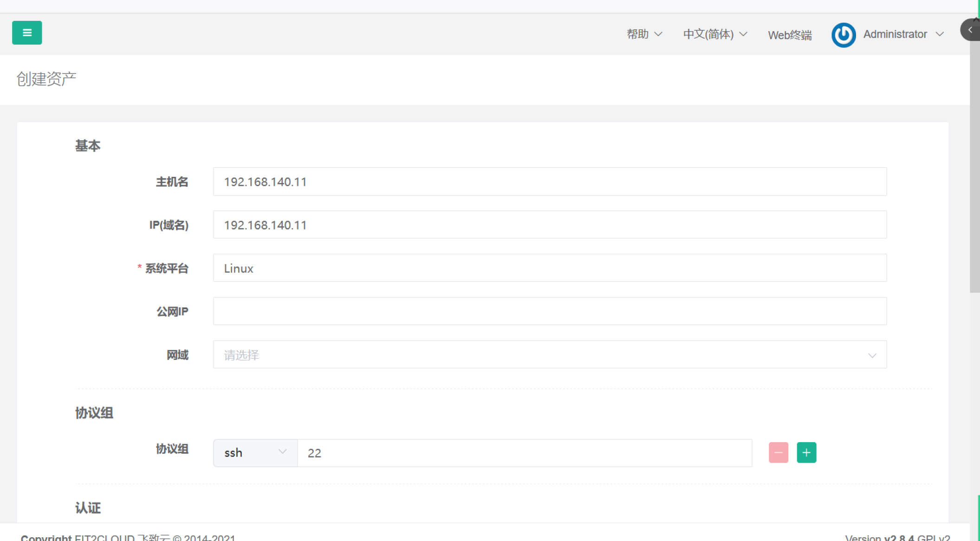Viewport: 980px width, 541px height.
Task: Open the Administrator user menu
Action: coord(895,34)
